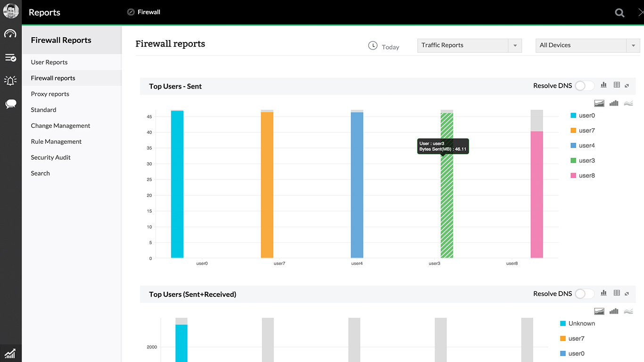The image size is (644, 362).
Task: Open the All Devices dropdown
Action: point(588,45)
